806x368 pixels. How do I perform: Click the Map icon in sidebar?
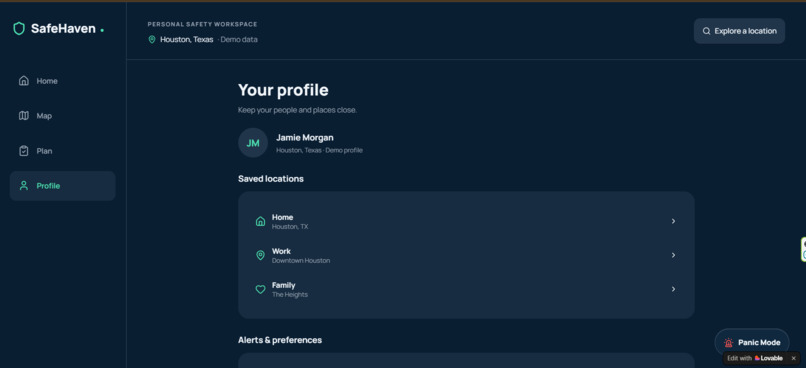(24, 116)
